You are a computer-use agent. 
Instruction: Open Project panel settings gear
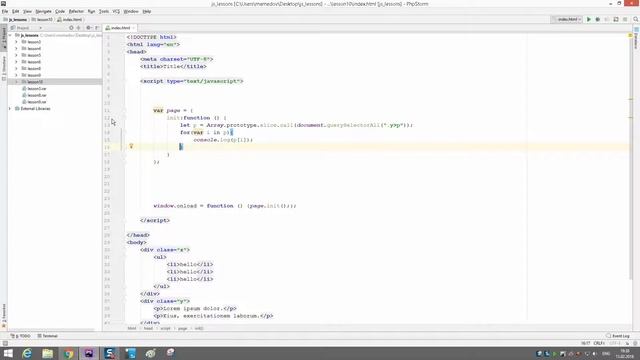click(88, 28)
